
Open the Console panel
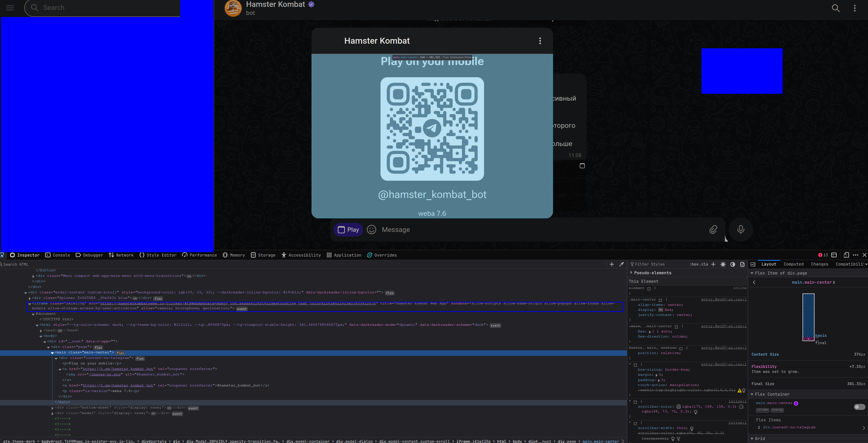[x=61, y=255]
